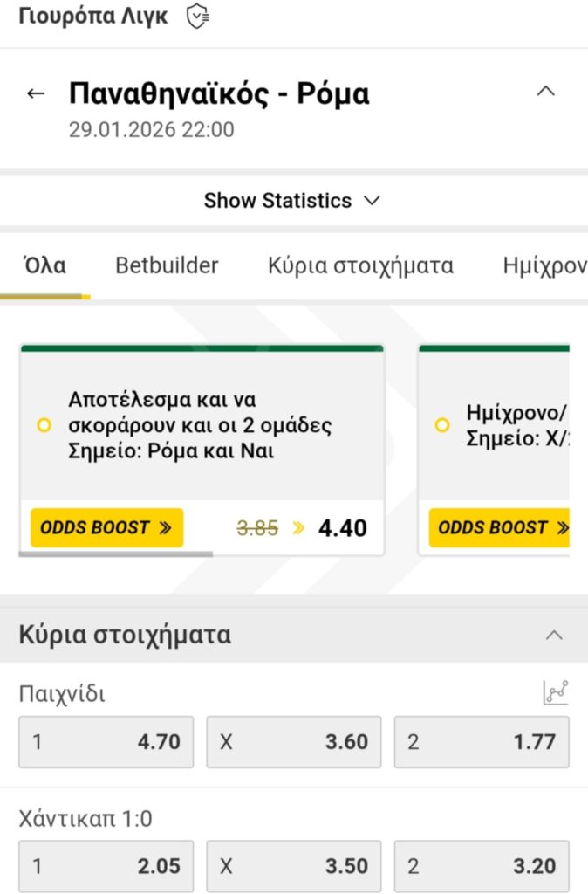This screenshot has width=588, height=894.
Task: Click the yellow arrows between 3.85 and 4.40
Action: pos(297,527)
